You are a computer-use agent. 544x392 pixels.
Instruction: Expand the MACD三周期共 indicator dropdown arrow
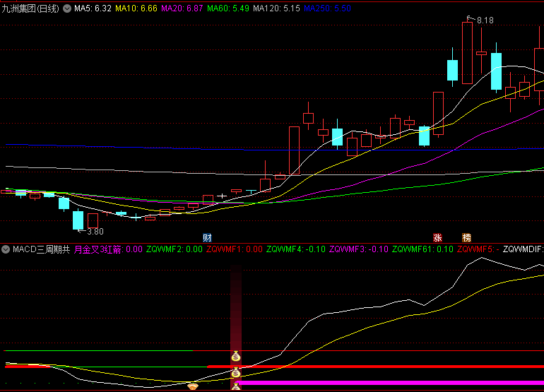pyautogui.click(x=6, y=249)
